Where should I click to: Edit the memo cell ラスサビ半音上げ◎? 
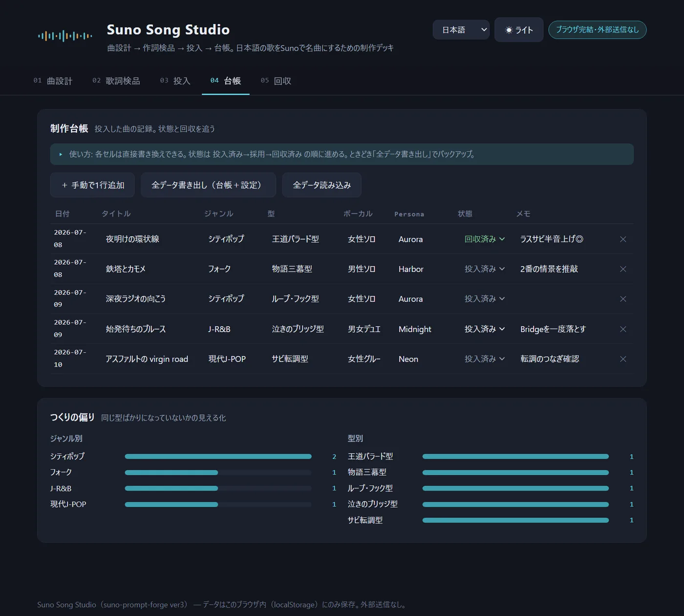[x=563, y=239]
